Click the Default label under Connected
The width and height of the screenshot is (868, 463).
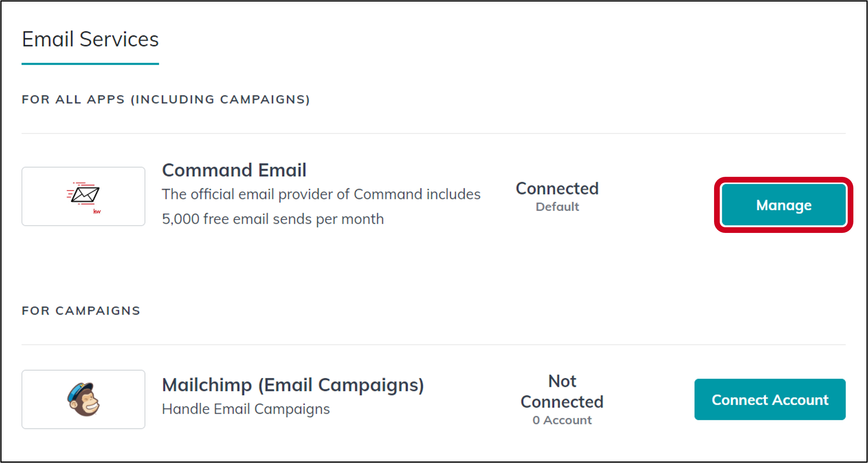coord(557,207)
